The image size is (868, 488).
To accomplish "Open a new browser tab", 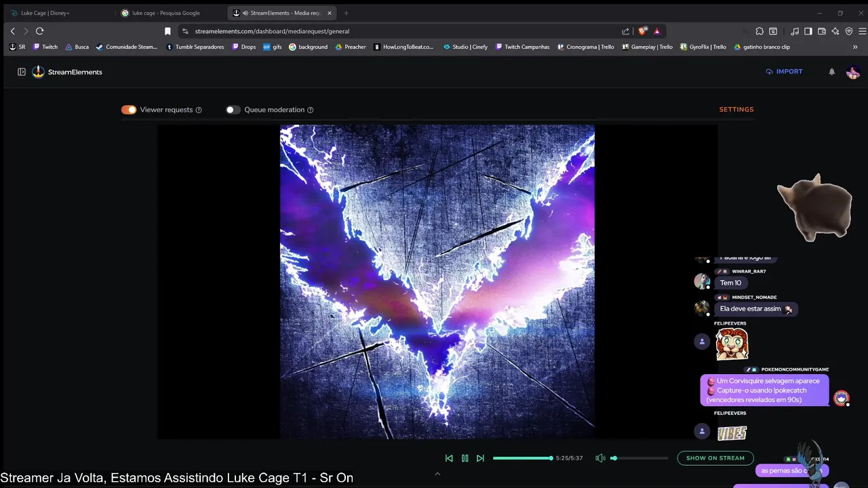I will (346, 13).
